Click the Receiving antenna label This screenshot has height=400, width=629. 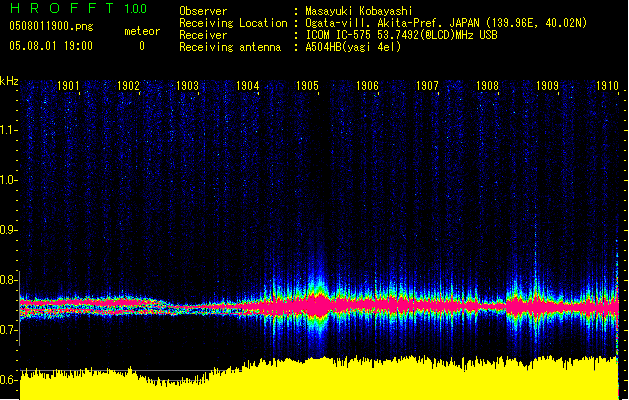tap(230, 47)
